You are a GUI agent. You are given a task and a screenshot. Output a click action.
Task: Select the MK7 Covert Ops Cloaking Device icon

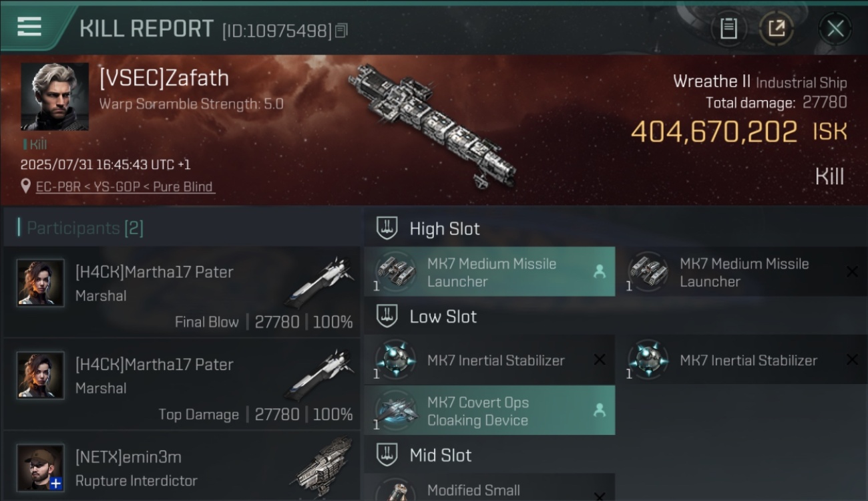tap(395, 410)
